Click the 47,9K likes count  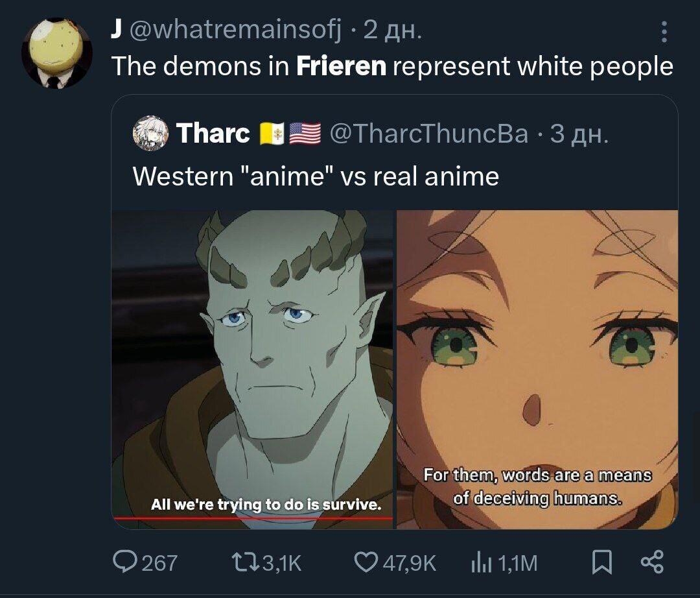(410, 563)
